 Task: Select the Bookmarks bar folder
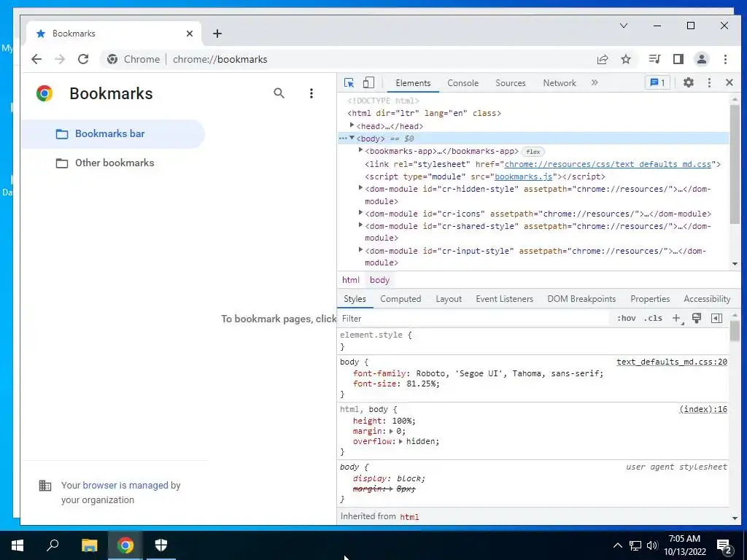[x=113, y=134]
